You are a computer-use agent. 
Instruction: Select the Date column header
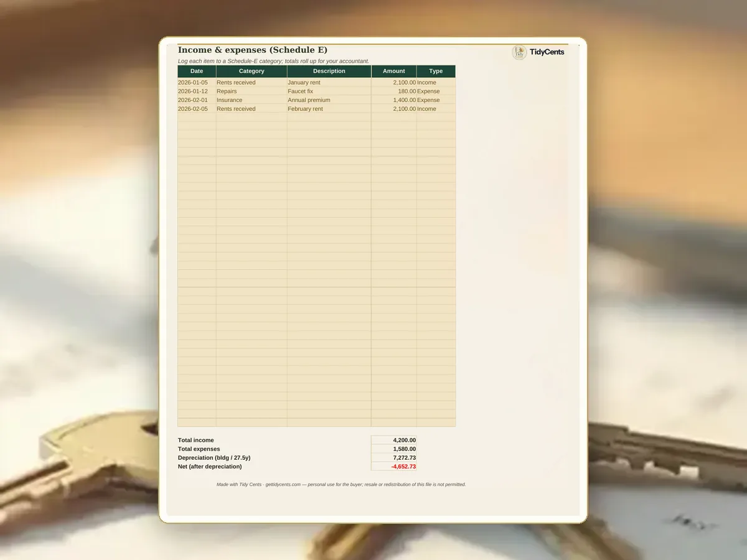(x=197, y=72)
